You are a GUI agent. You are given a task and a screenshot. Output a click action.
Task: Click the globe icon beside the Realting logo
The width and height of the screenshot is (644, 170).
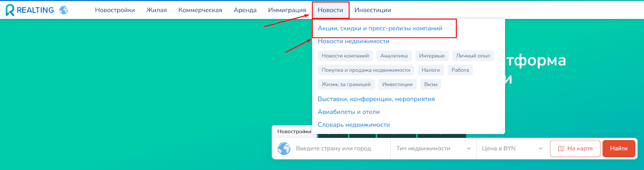point(64,10)
